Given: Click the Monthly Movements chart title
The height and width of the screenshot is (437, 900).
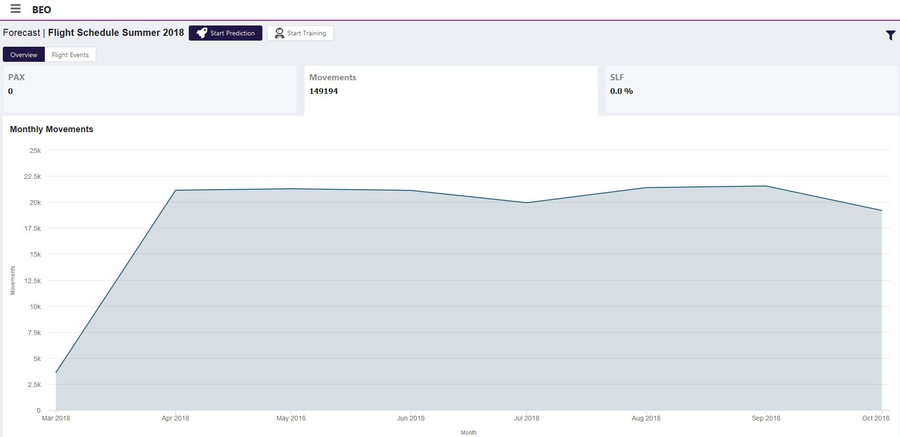Looking at the screenshot, I should pos(52,129).
